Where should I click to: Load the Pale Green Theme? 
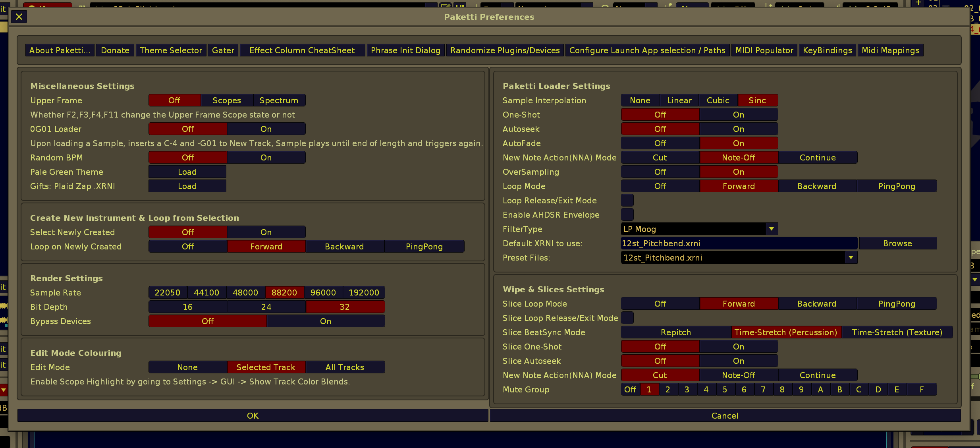(187, 172)
